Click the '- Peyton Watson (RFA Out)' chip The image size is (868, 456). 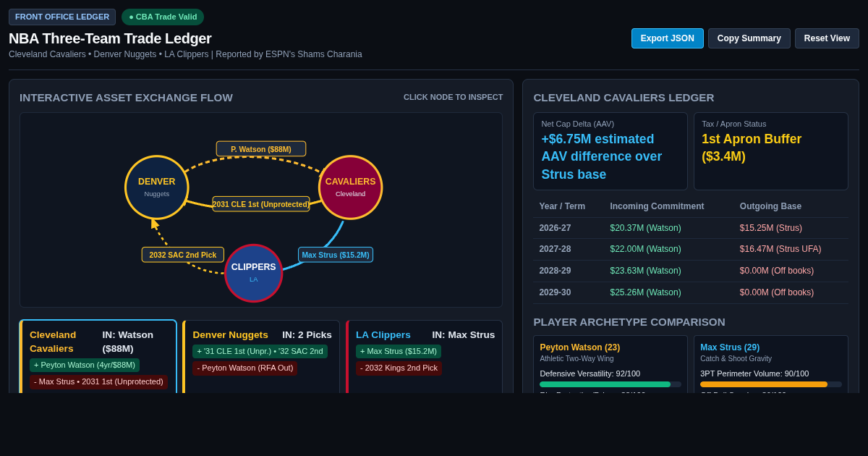[x=245, y=368]
